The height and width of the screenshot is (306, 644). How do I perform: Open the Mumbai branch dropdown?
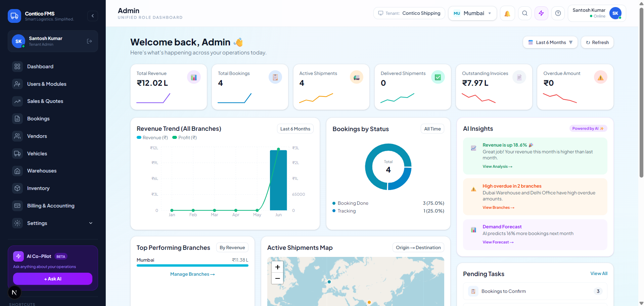pyautogui.click(x=472, y=13)
